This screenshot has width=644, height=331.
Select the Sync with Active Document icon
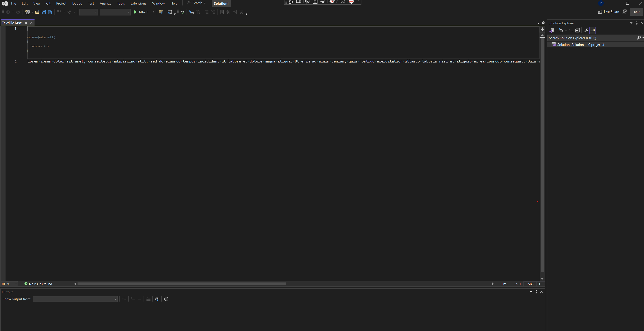click(571, 30)
